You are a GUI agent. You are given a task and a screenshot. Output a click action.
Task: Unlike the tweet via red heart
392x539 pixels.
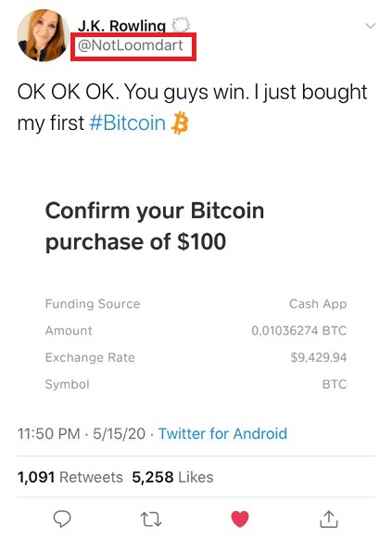[240, 520]
